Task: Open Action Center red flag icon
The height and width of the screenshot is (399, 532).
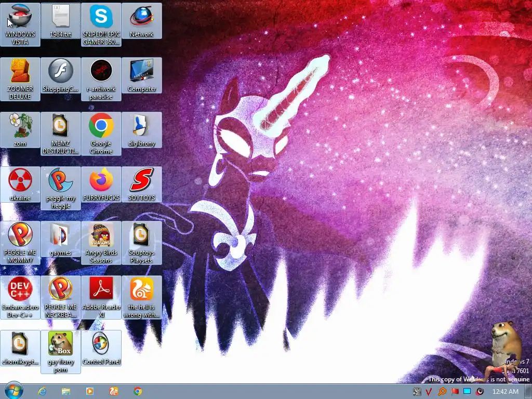Action: [x=455, y=392]
